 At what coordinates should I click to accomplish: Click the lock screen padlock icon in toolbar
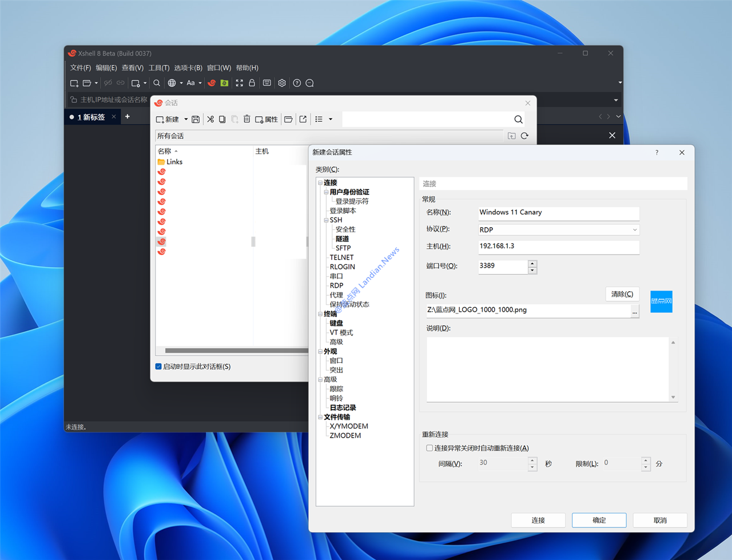click(252, 83)
